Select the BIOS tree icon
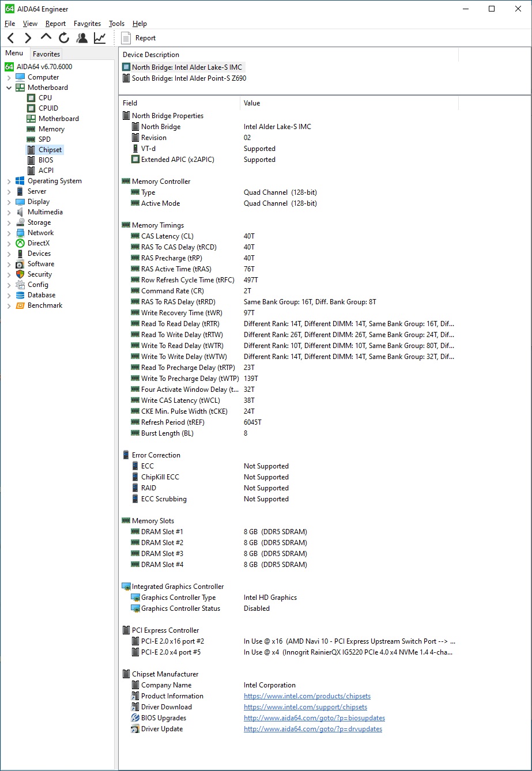The height and width of the screenshot is (771, 532). (31, 160)
